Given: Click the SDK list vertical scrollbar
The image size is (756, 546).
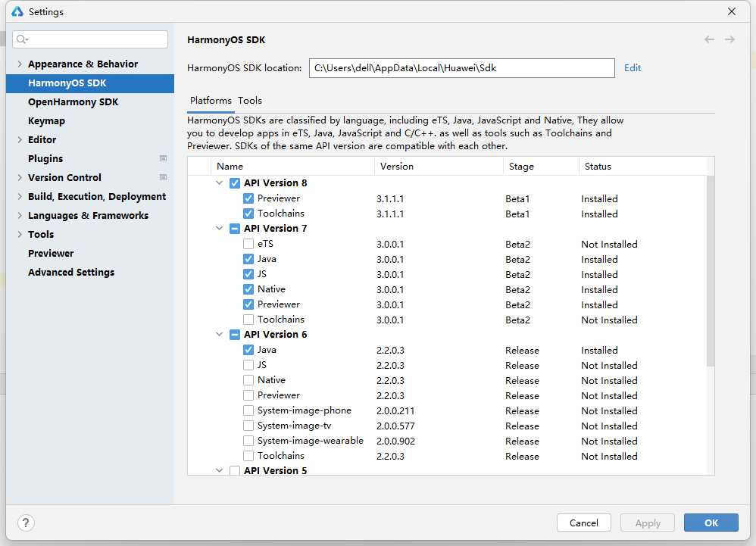Looking at the screenshot, I should [x=711, y=271].
